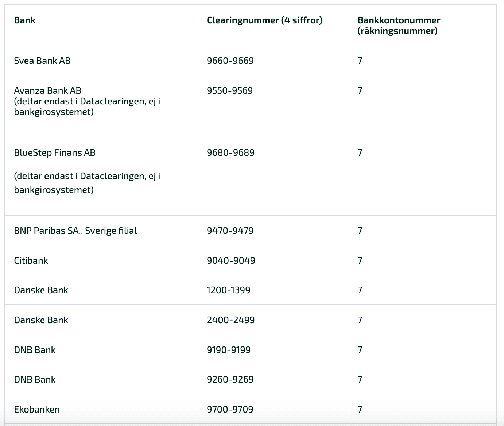Screen dimensions: 504x426
Task: Click the clearing number 9190-9199
Action: 229,350
